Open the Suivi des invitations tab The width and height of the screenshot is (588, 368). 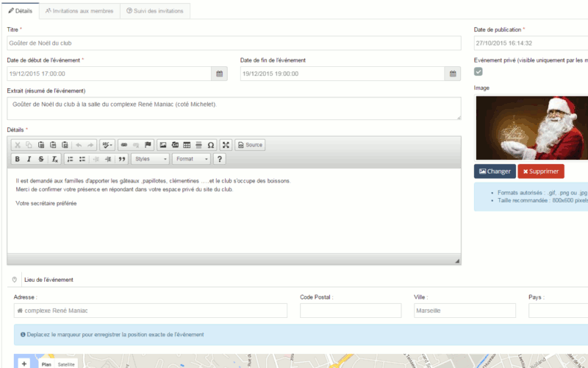[155, 11]
